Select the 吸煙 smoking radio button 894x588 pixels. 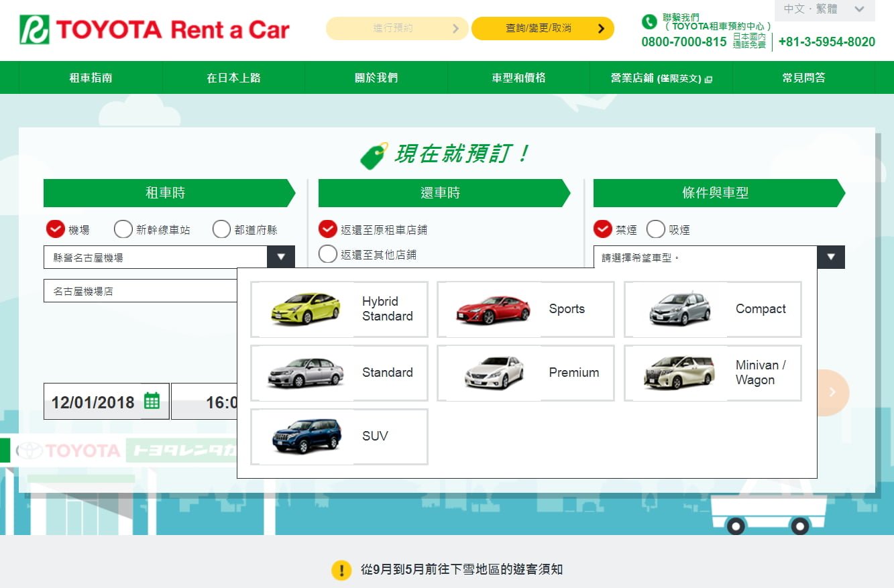tap(655, 229)
